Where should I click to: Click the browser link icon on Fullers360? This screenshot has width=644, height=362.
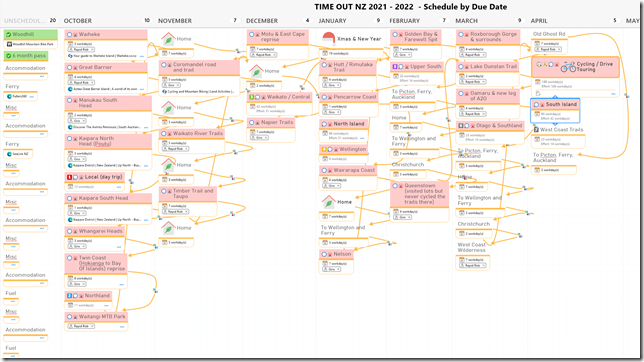point(9,97)
